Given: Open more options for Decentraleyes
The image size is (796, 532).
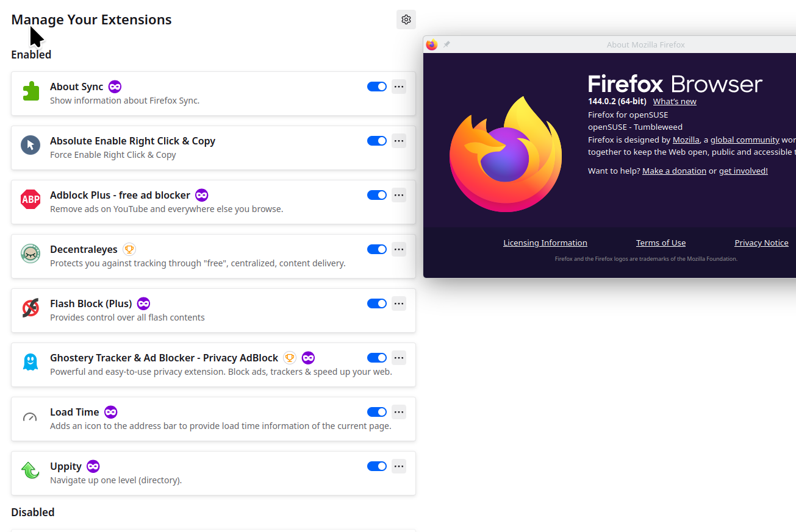Looking at the screenshot, I should (x=399, y=249).
